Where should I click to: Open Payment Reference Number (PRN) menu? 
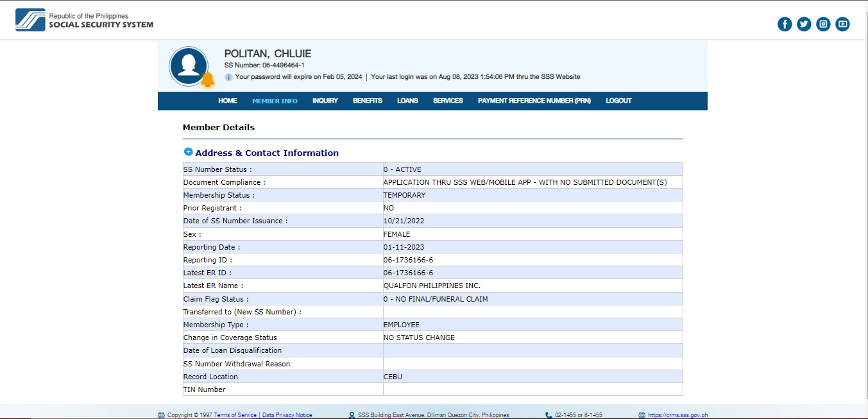click(534, 101)
